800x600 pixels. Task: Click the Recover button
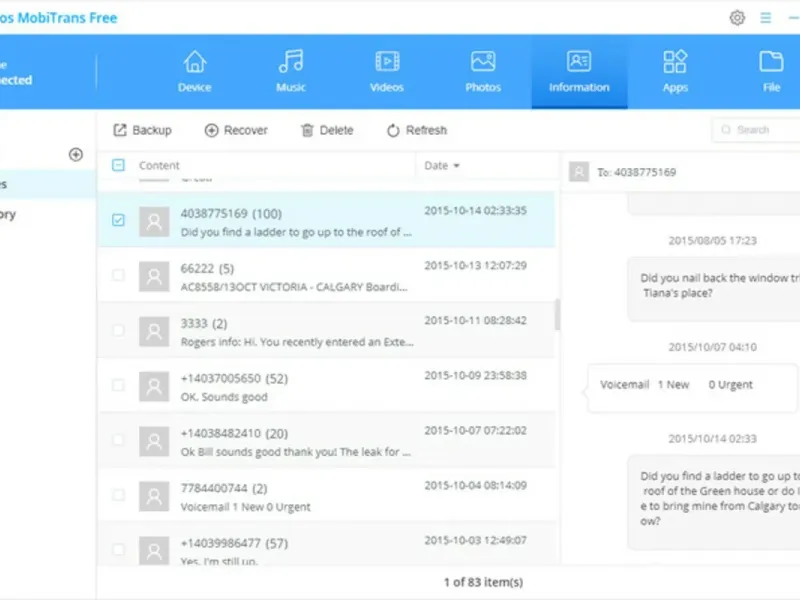pos(236,130)
